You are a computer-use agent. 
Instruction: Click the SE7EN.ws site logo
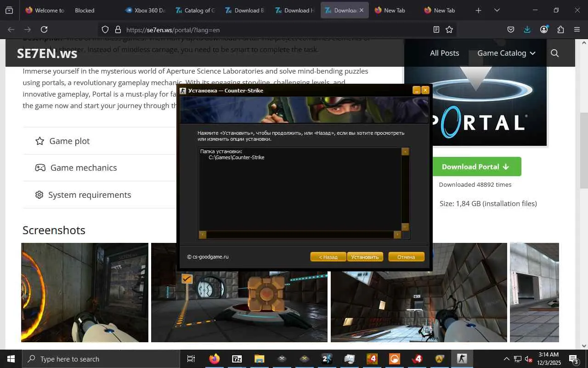coord(47,53)
